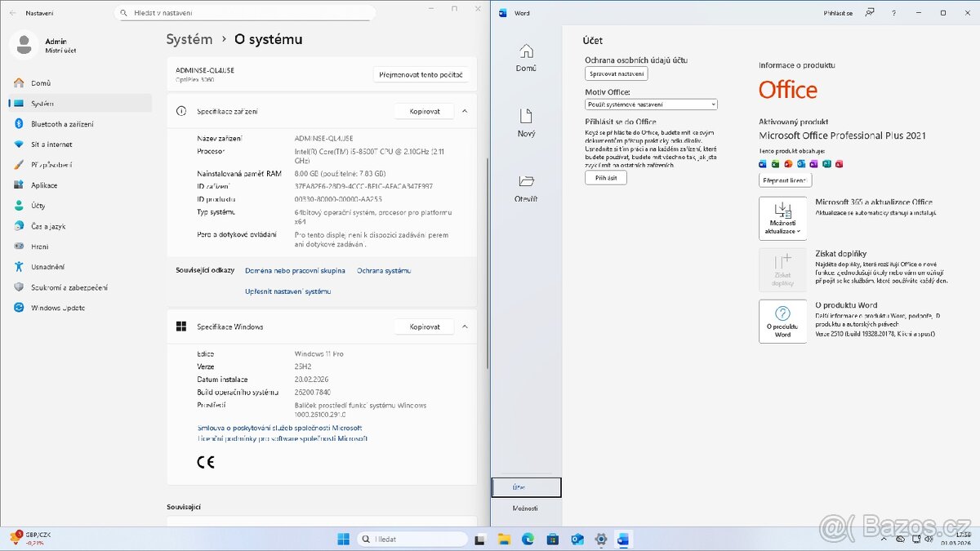Screen dimensions: 980x551
Task: Select the PowerPoint icon in the product list
Action: pyautogui.click(x=787, y=163)
